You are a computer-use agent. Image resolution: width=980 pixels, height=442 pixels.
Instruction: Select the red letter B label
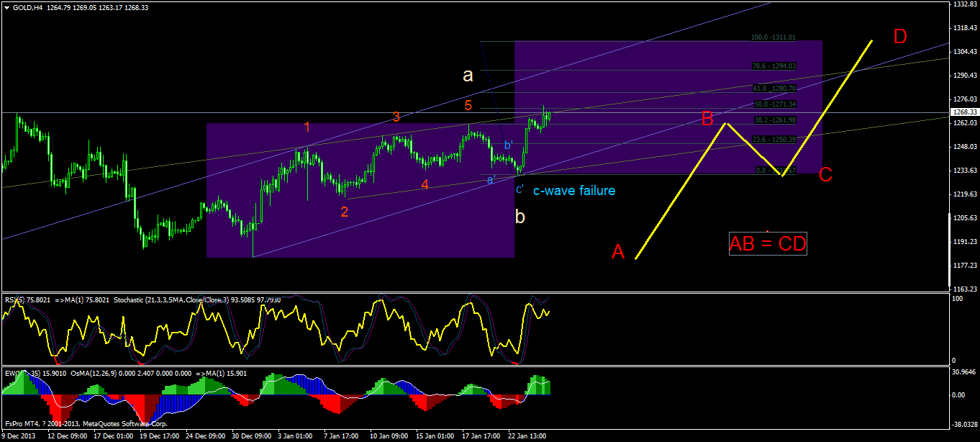click(707, 118)
